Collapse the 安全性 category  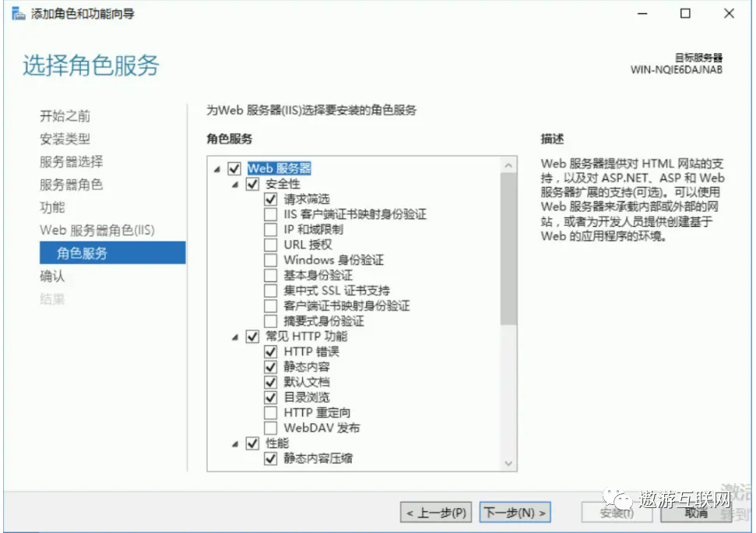point(235,184)
